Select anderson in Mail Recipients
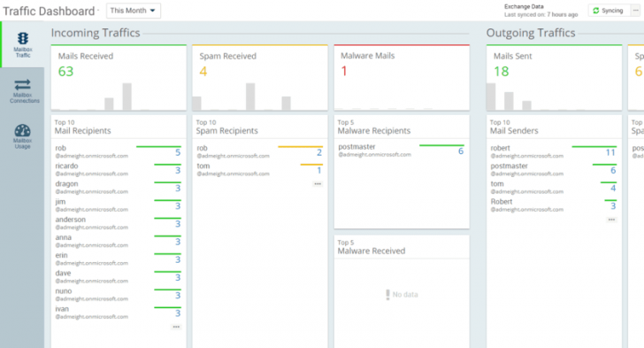 [x=118, y=223]
